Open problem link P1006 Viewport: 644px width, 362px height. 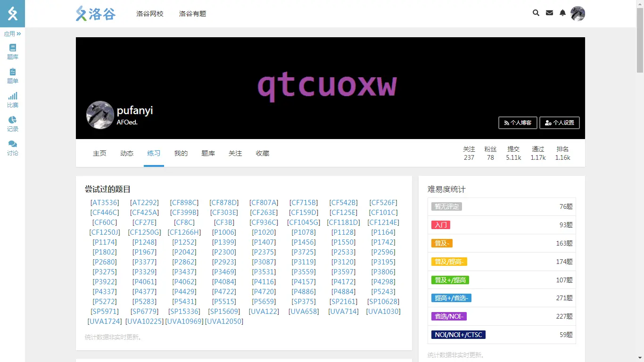[224, 232]
